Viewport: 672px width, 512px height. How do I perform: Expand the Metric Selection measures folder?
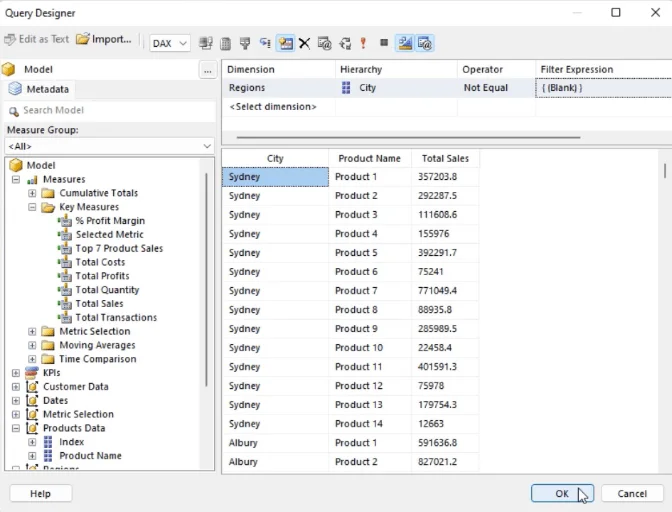coord(32,332)
